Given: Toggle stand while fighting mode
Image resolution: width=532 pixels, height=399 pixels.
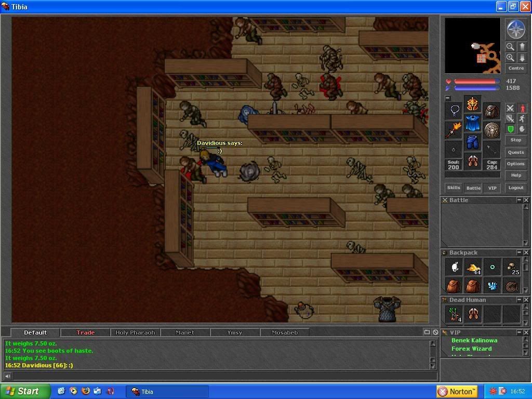Looking at the screenshot, I should click(x=522, y=108).
